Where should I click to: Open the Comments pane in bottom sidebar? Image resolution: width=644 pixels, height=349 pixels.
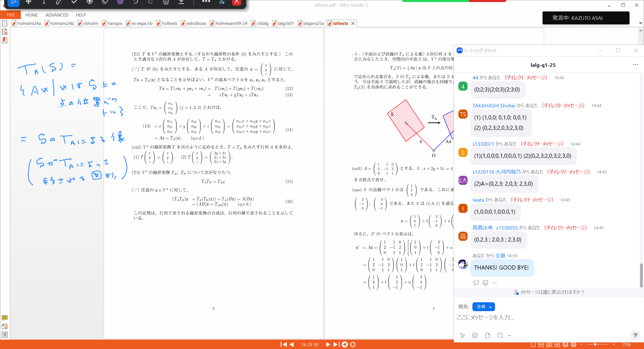(x=5, y=318)
